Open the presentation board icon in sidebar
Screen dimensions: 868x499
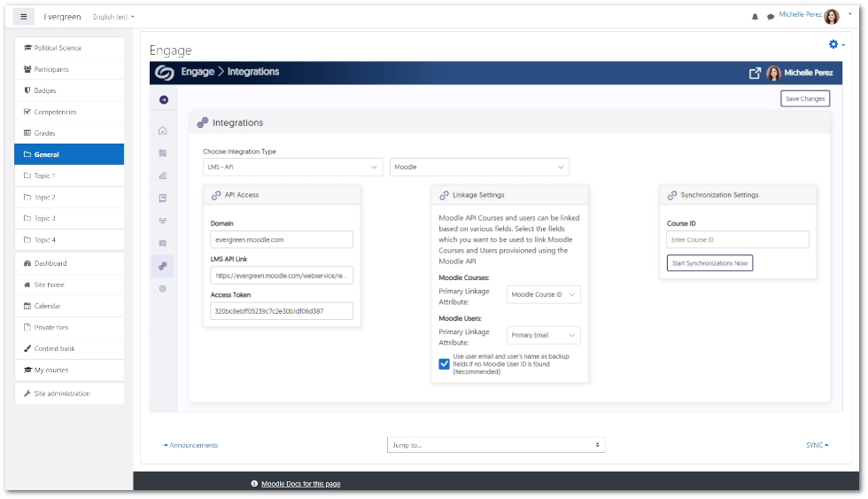(163, 243)
